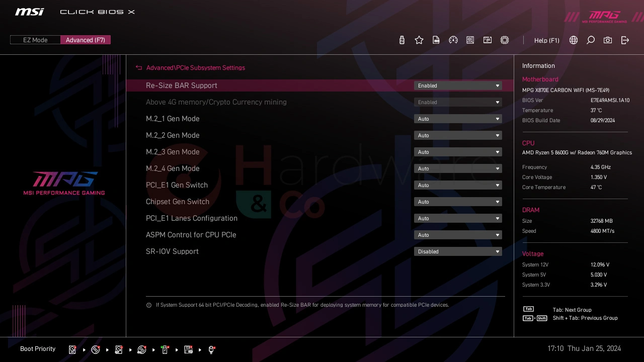Click the Tab key icon beside Tab: Next Group
This screenshot has width=644, height=362.
[x=528, y=309]
